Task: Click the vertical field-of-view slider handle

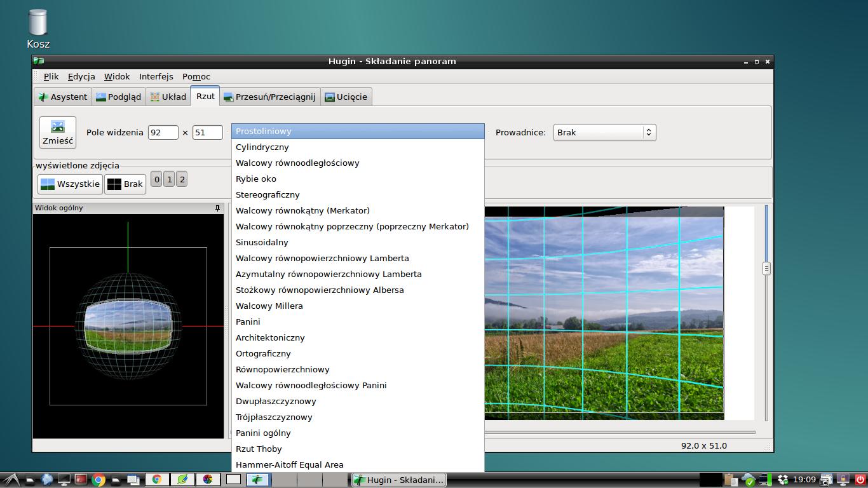Action: coord(766,268)
